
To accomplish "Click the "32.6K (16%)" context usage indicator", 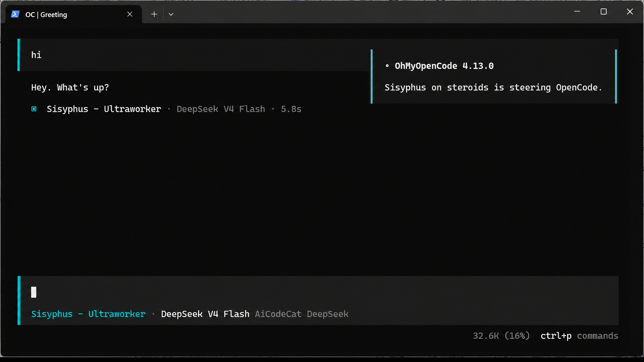I will point(501,336).
